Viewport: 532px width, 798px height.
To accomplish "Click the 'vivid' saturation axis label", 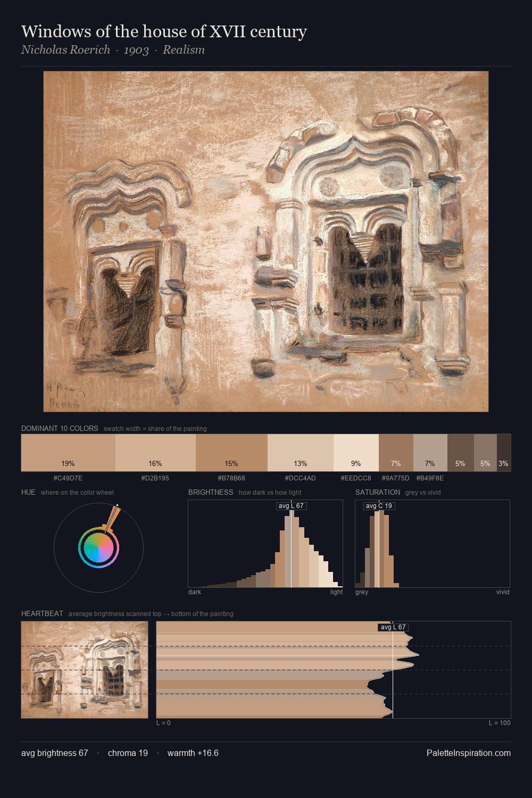I will click(x=503, y=592).
